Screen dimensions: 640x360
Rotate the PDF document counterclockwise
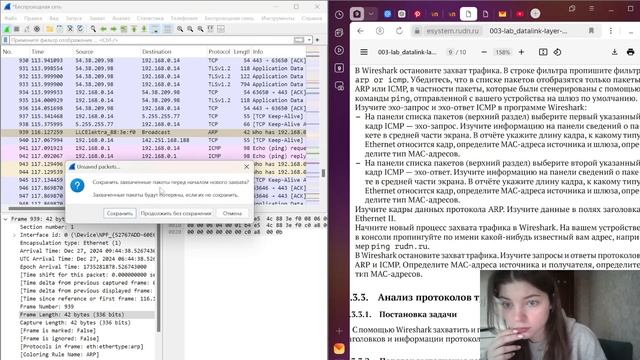point(558,52)
